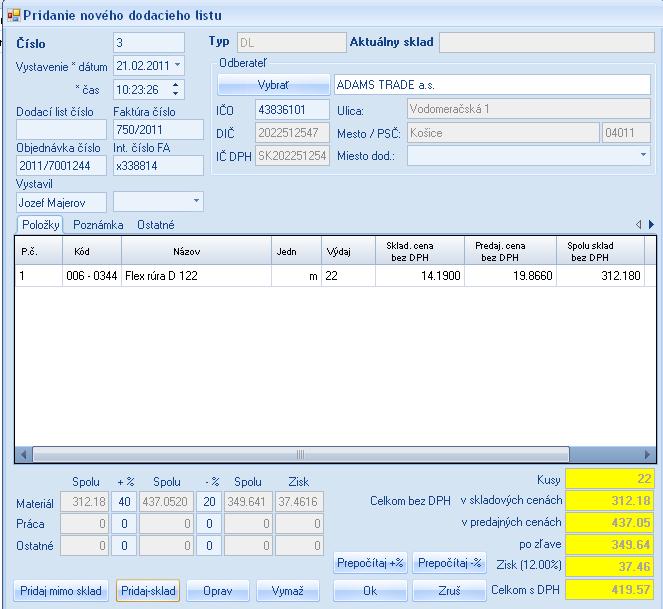This screenshot has width=663, height=609.
Task: Click the cell value 312.180
Action: click(x=600, y=276)
